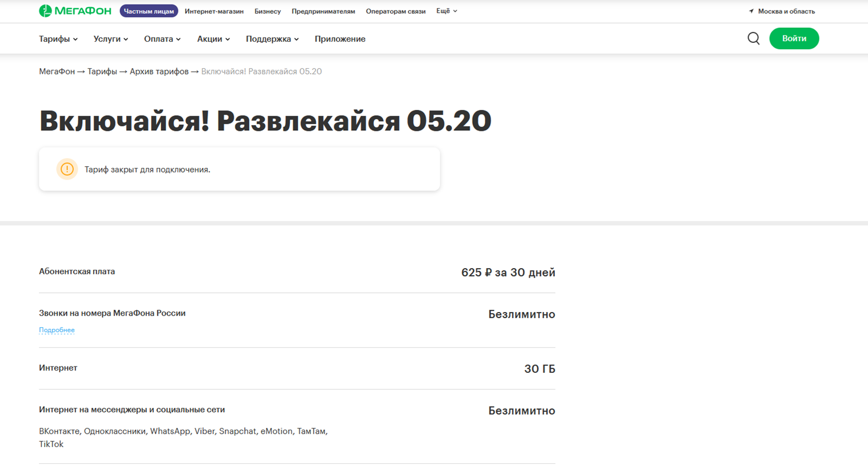Viewport: 868px width, 473px height.
Task: Open the Архив тарифов breadcrumb
Action: (x=159, y=71)
